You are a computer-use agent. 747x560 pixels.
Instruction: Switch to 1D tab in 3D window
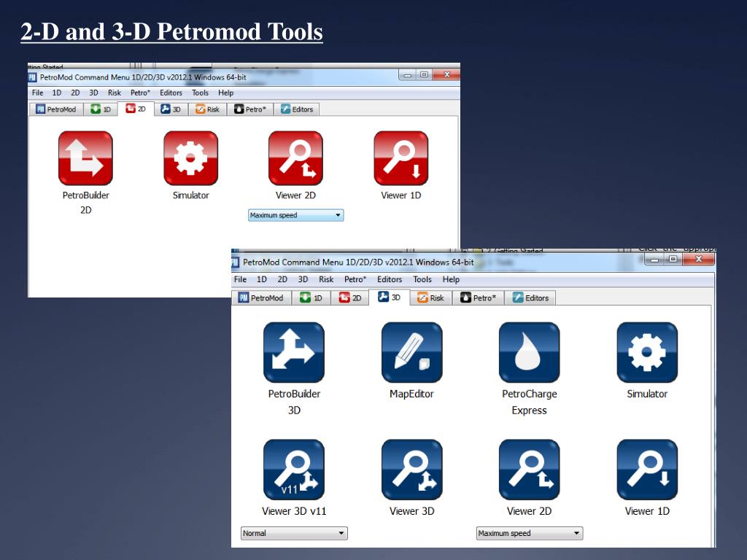tap(311, 298)
